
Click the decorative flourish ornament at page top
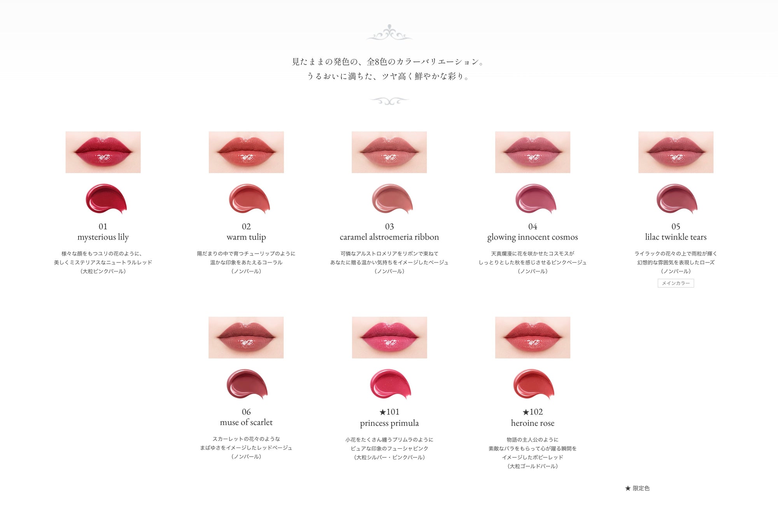389,33
